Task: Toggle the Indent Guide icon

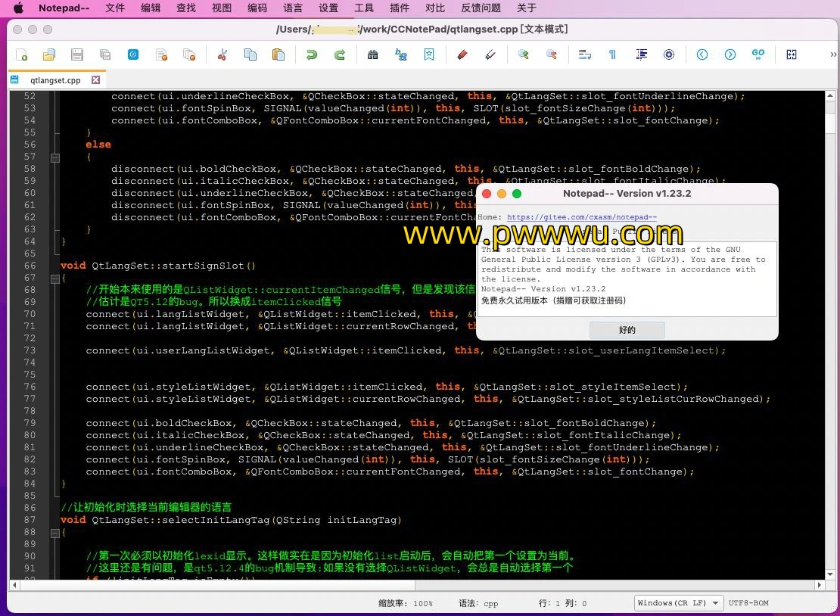Action: tap(641, 54)
